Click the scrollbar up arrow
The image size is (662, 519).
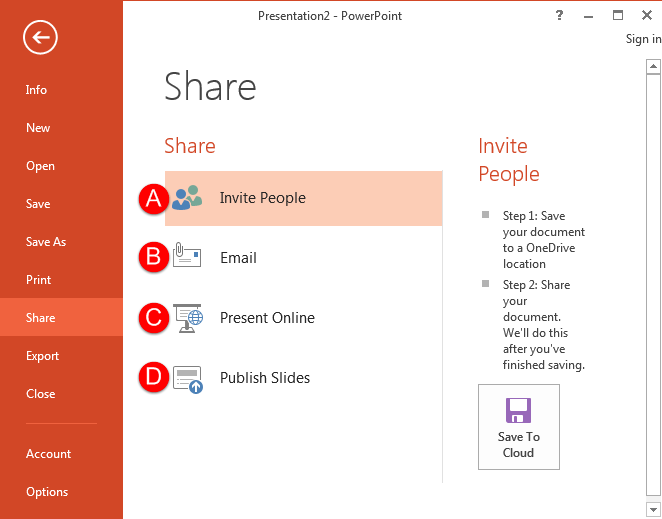pos(653,66)
